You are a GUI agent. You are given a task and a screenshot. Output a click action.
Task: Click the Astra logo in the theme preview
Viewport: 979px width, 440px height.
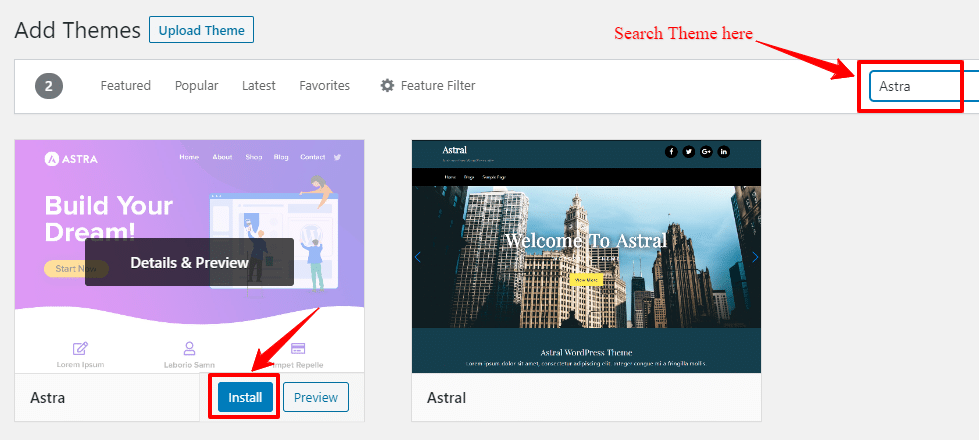point(71,159)
